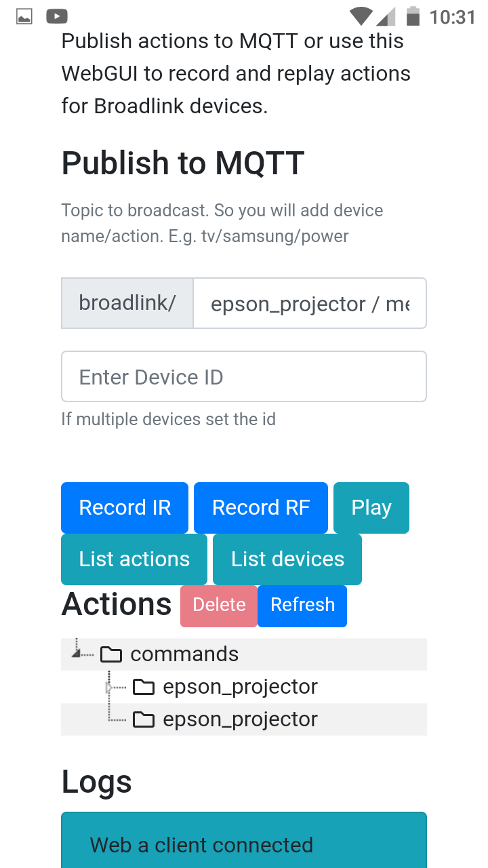Click the commands folder icon
488x868 pixels.
pos(111,654)
